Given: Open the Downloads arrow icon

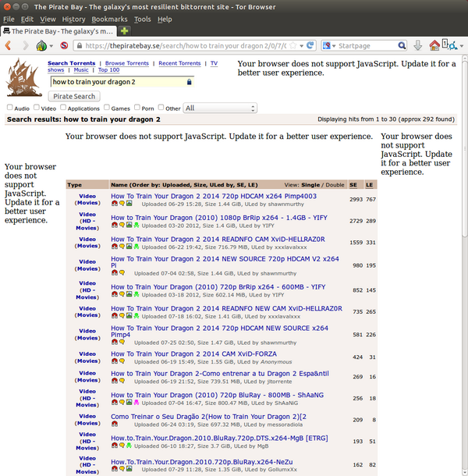Looking at the screenshot, I should pyautogui.click(x=418, y=45).
